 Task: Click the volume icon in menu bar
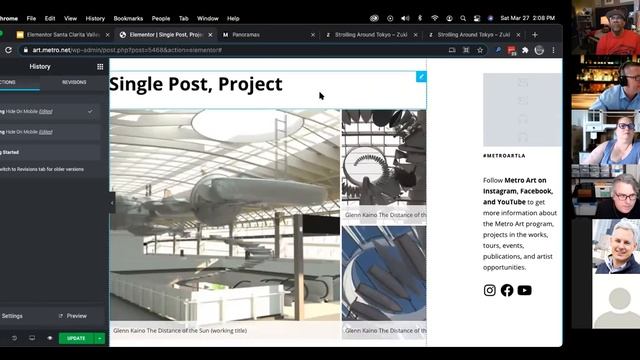405,18
